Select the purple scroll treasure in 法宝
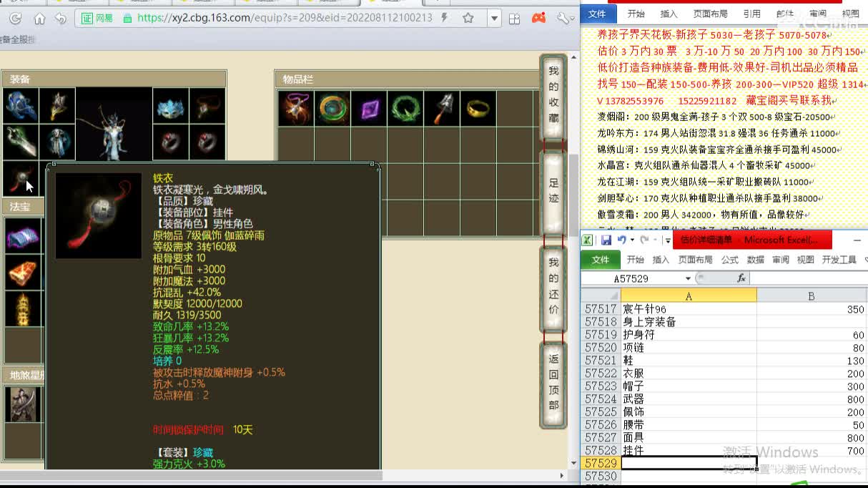Screen dimensions: 868x488 click(x=23, y=235)
